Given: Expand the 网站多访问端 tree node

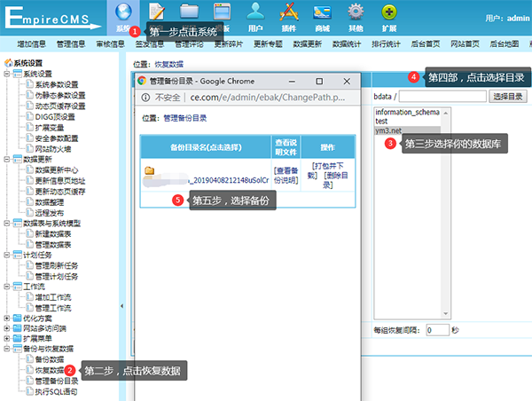Looking at the screenshot, I should (6, 328).
